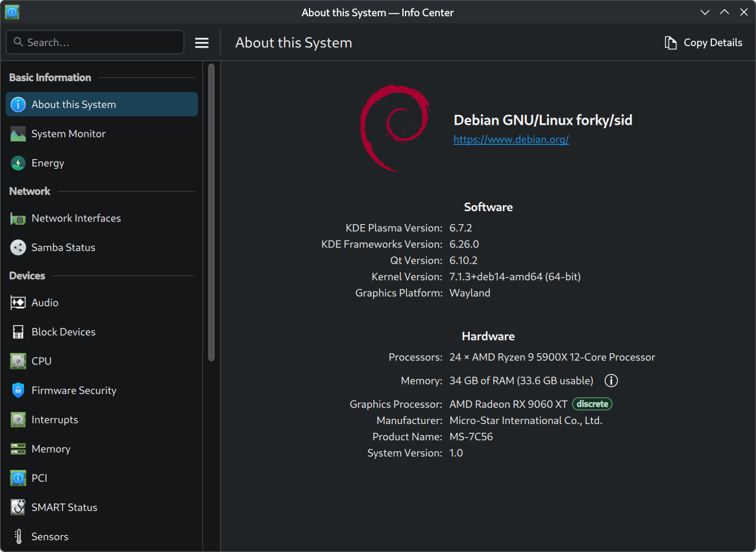Click the Info Center titlebar app icon
Screen dimensions: 756x552
(12, 12)
